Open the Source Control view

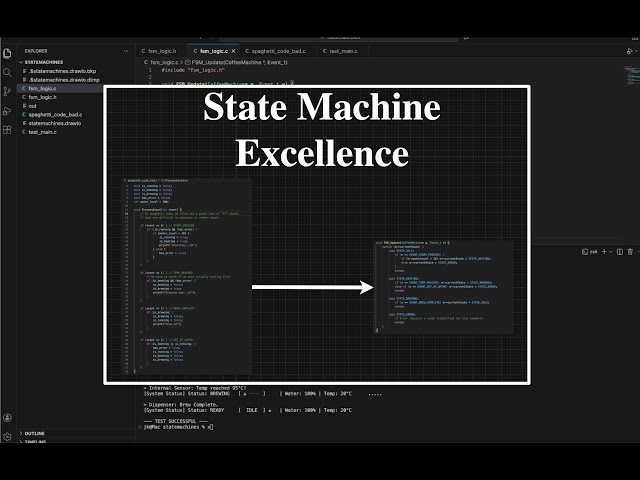pos(7,91)
